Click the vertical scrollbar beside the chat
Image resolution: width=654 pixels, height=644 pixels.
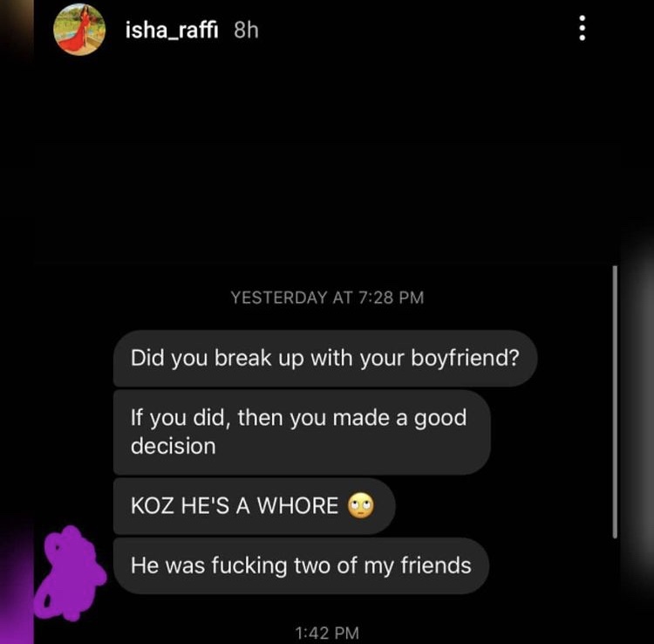click(x=615, y=401)
